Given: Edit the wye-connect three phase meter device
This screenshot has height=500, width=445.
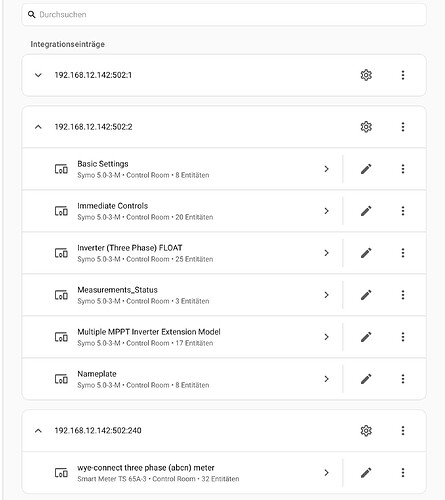Looking at the screenshot, I should click(366, 473).
